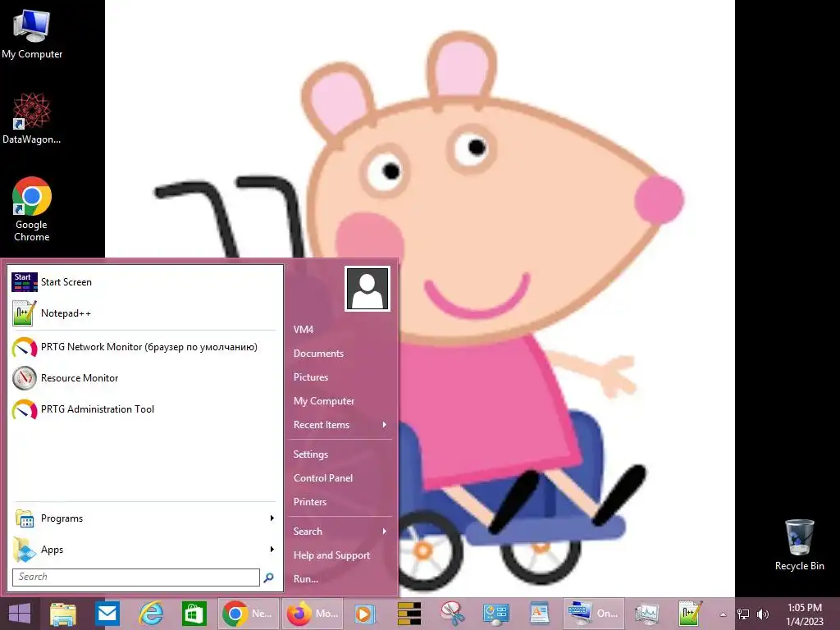The width and height of the screenshot is (840, 630).
Task: Select the DataWagon desktop shortcut
Action: (x=32, y=118)
